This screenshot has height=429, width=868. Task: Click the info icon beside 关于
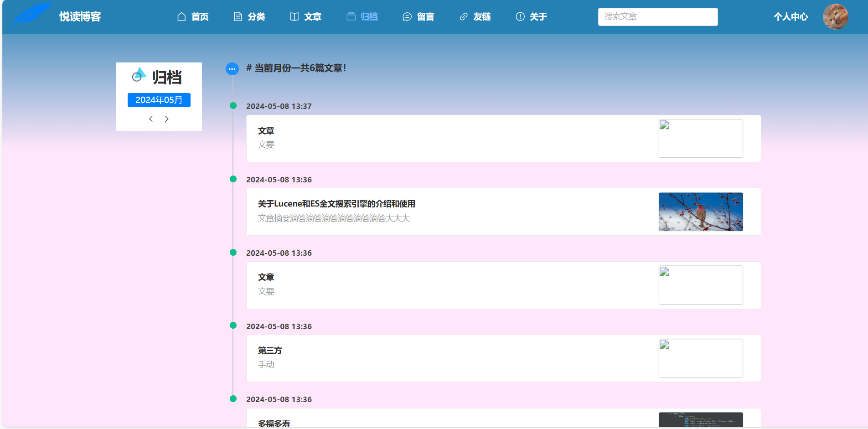(520, 17)
